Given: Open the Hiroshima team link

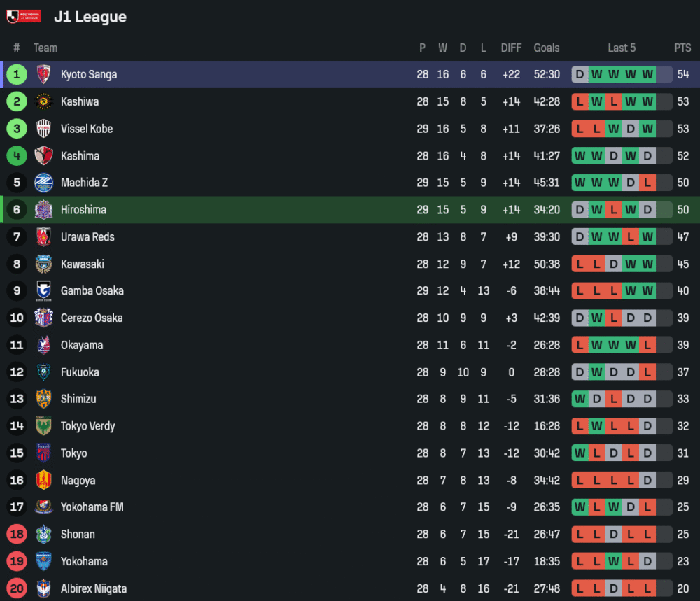Looking at the screenshot, I should coord(83,210).
